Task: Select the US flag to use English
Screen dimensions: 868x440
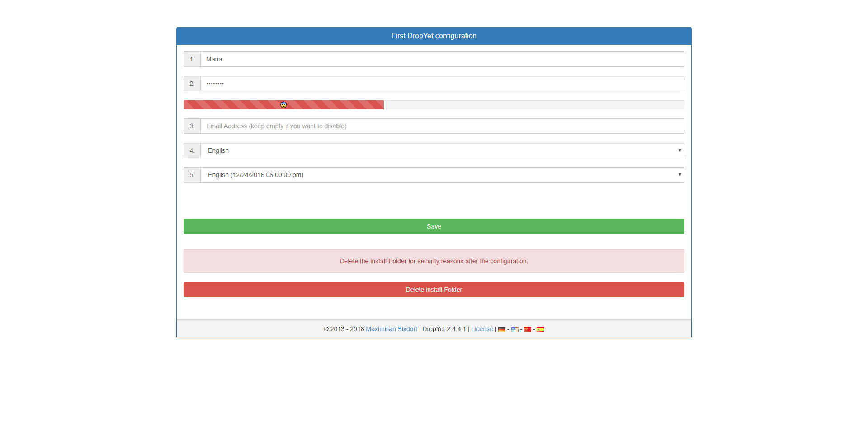Action: 514,329
